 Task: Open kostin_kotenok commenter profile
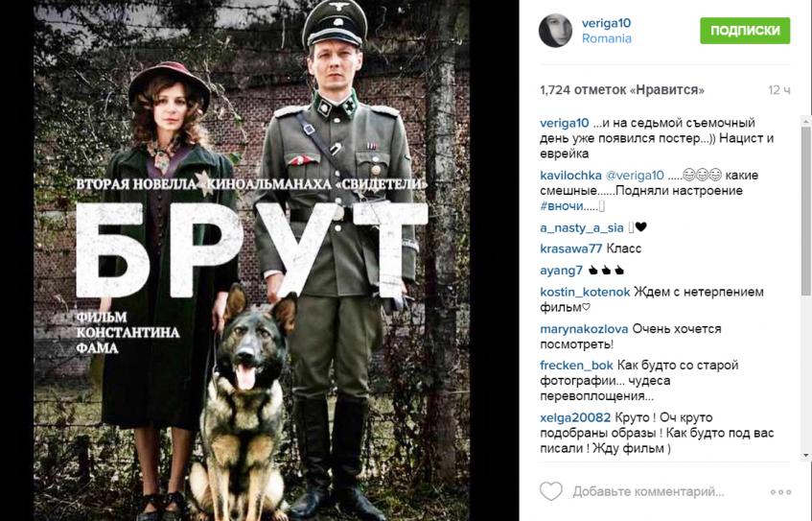point(585,293)
